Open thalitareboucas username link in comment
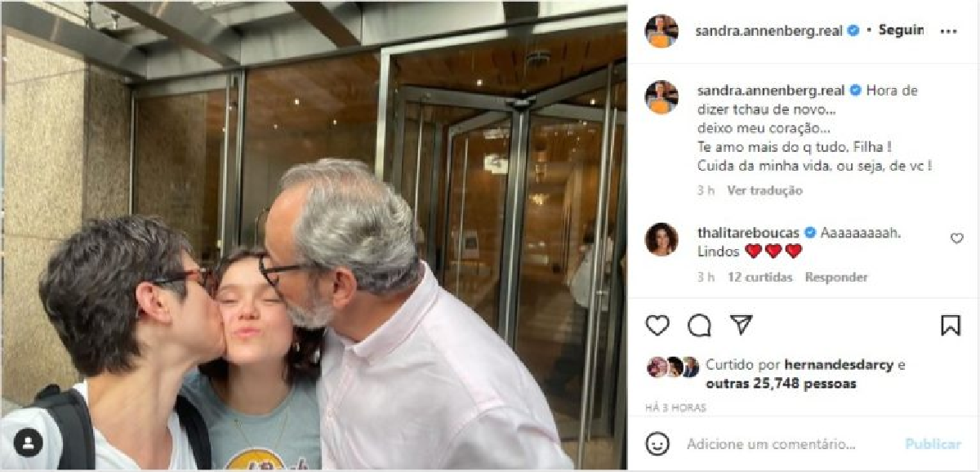The height and width of the screenshot is (472, 980). coord(749,233)
